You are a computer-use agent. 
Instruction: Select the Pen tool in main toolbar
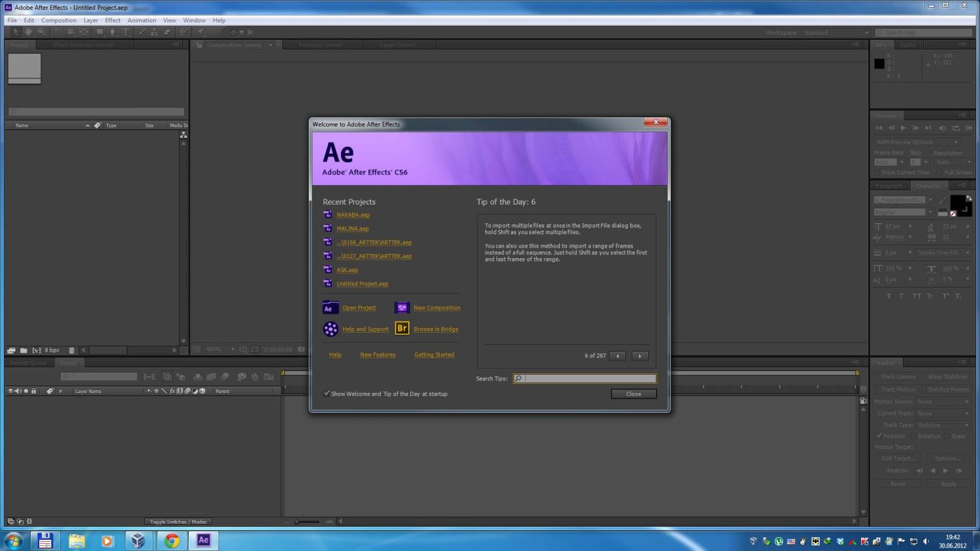[112, 31]
